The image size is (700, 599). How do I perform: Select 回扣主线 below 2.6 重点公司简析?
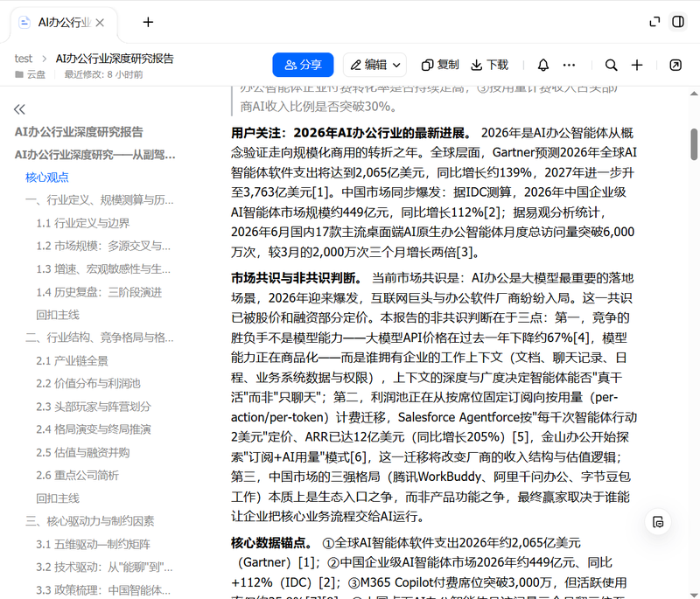(x=58, y=498)
